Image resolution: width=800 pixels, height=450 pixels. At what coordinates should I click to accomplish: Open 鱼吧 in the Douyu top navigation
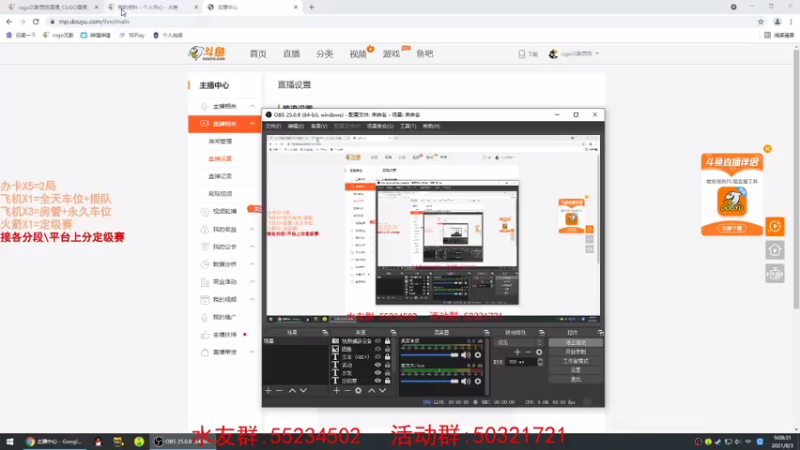tap(424, 54)
